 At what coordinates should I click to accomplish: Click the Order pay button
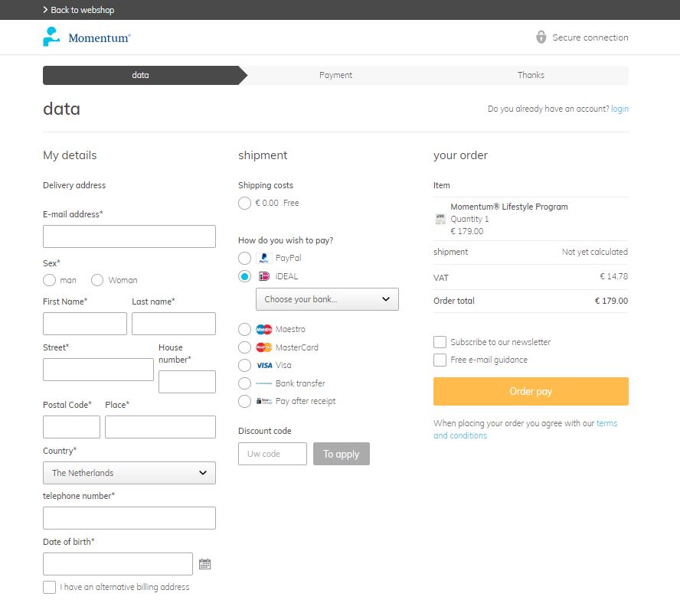point(531,391)
